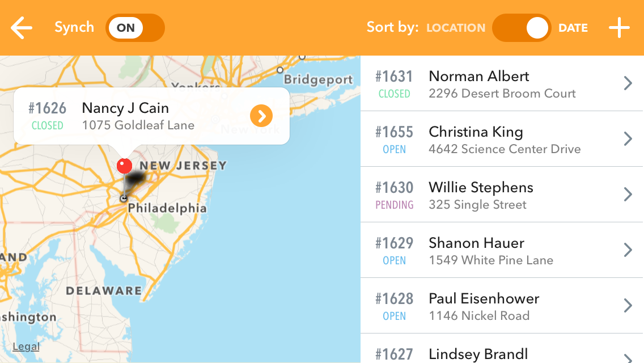Select order #1655 status OPEN label
Image resolution: width=644 pixels, height=363 pixels.
(395, 149)
